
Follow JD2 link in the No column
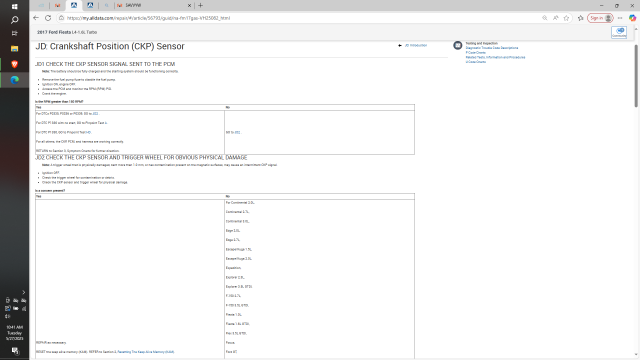pyautogui.click(x=238, y=132)
